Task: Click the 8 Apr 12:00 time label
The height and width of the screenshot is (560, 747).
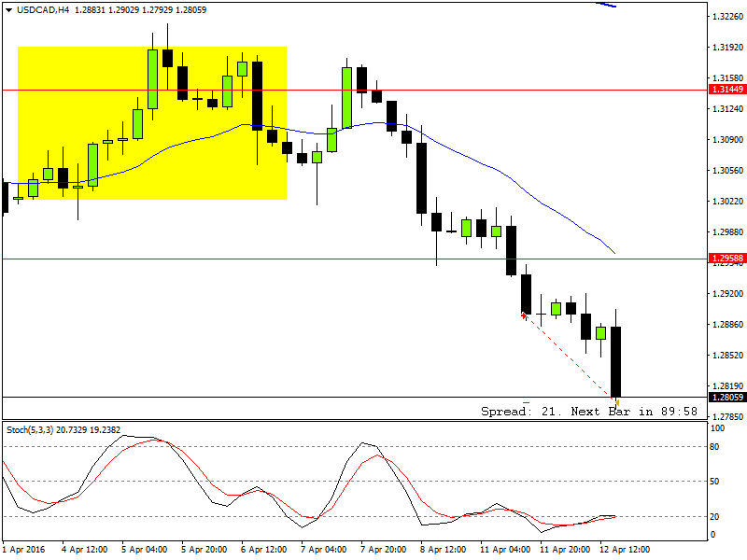Action: (443, 550)
